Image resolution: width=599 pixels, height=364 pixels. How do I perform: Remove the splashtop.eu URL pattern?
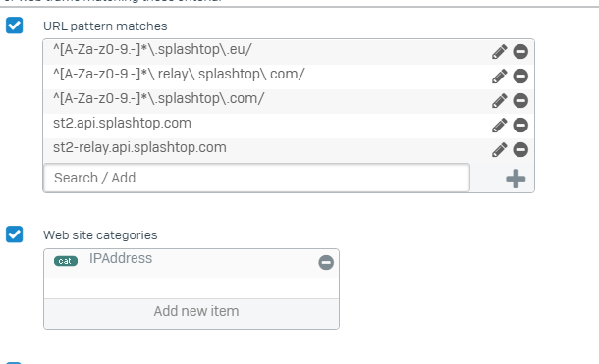coord(520,51)
